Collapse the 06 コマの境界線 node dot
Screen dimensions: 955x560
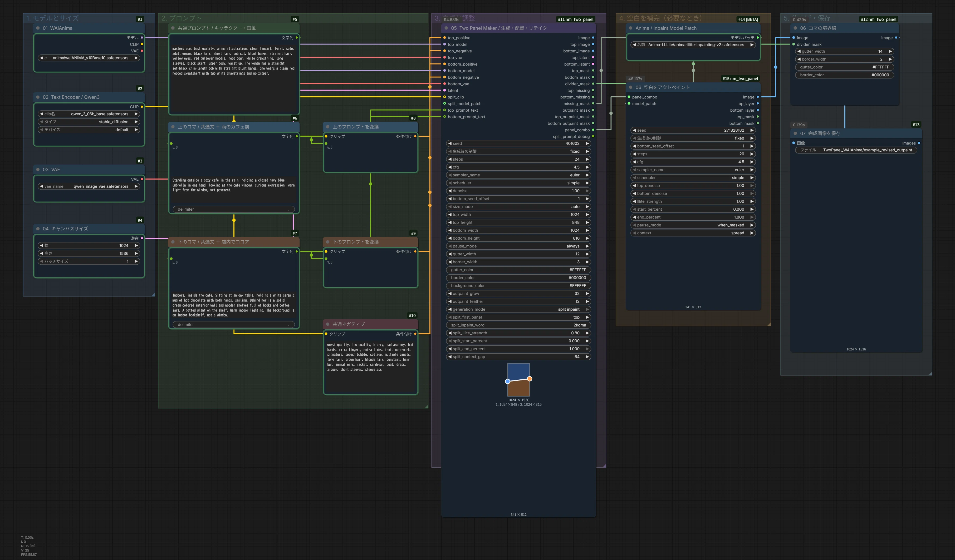[795, 28]
